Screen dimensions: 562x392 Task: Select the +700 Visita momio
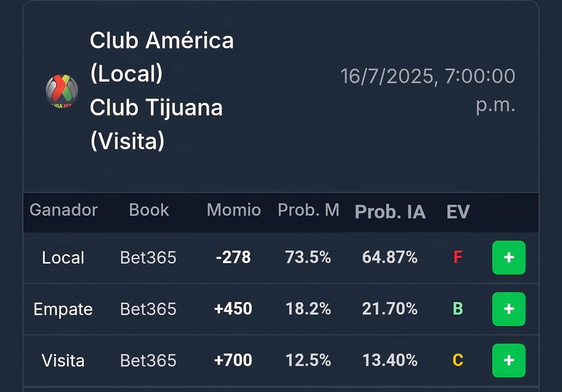click(x=233, y=360)
